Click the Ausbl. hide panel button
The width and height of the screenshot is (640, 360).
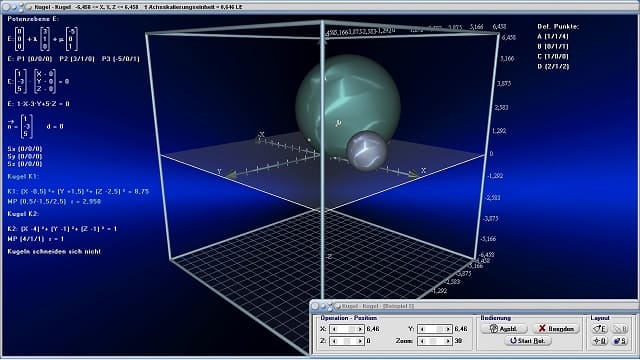504,329
